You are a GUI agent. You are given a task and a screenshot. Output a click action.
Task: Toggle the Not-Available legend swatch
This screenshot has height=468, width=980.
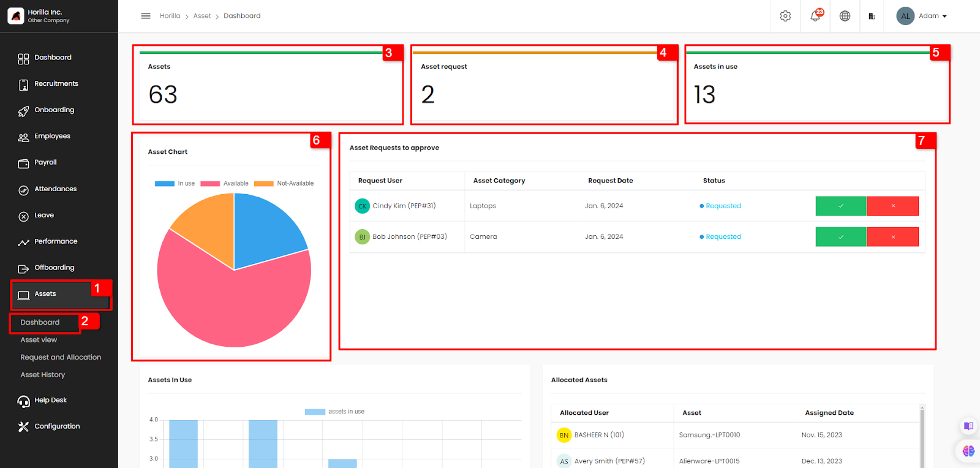264,184
